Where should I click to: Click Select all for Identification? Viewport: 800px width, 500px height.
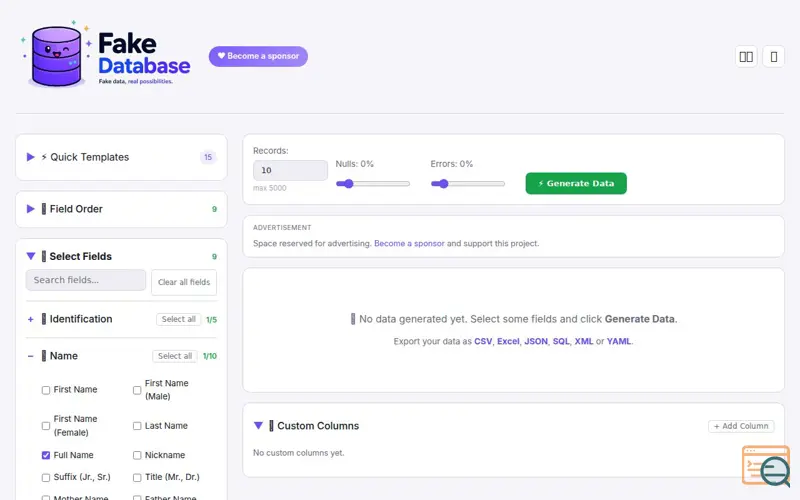click(x=179, y=319)
